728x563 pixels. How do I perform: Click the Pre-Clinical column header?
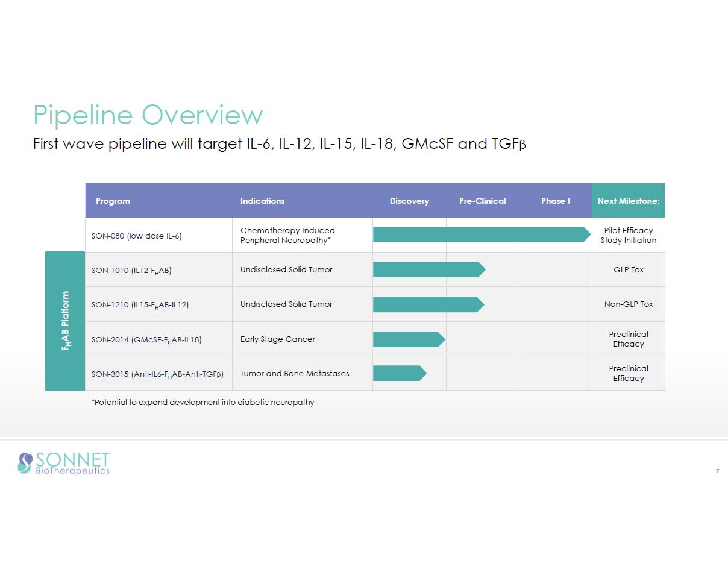[x=482, y=201]
